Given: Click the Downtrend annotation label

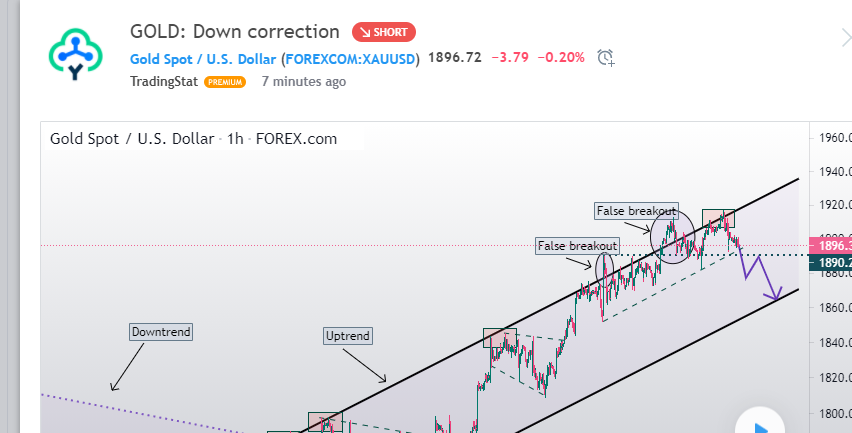Looking at the screenshot, I should point(160,331).
